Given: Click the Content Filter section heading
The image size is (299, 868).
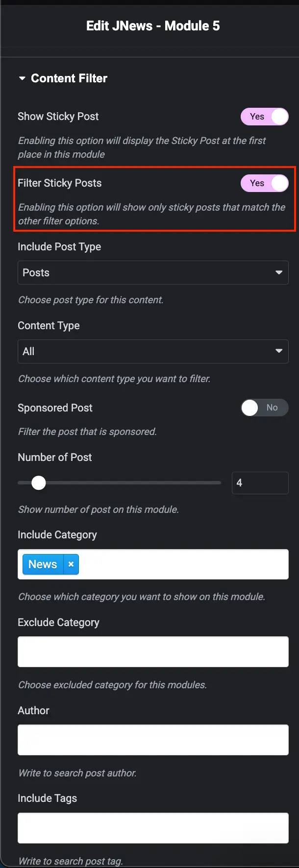Looking at the screenshot, I should pos(69,78).
